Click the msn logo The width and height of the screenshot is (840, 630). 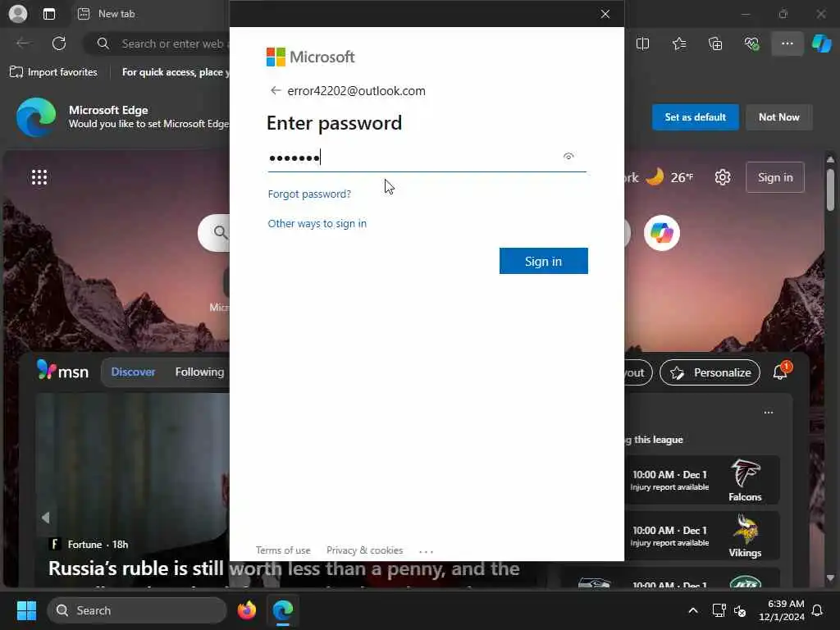pos(62,371)
